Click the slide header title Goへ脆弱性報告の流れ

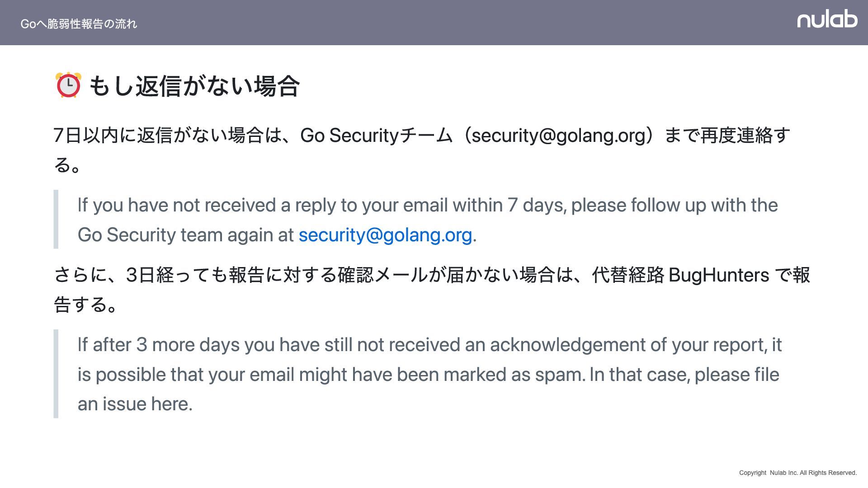click(x=79, y=24)
